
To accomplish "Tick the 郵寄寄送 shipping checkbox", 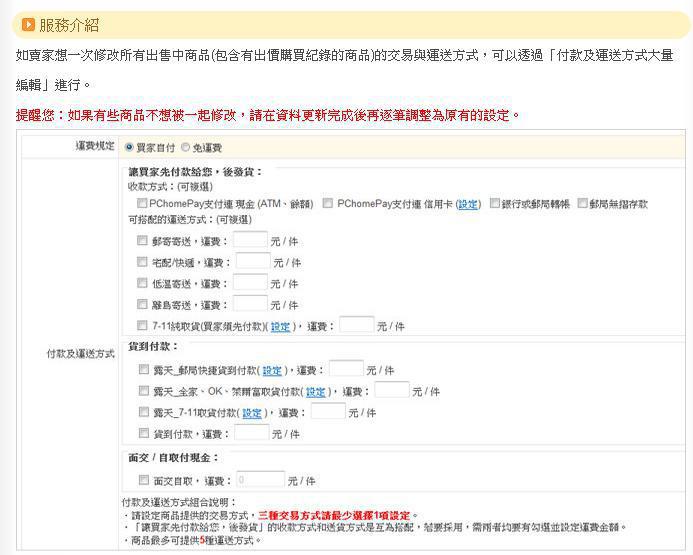I will (x=142, y=240).
